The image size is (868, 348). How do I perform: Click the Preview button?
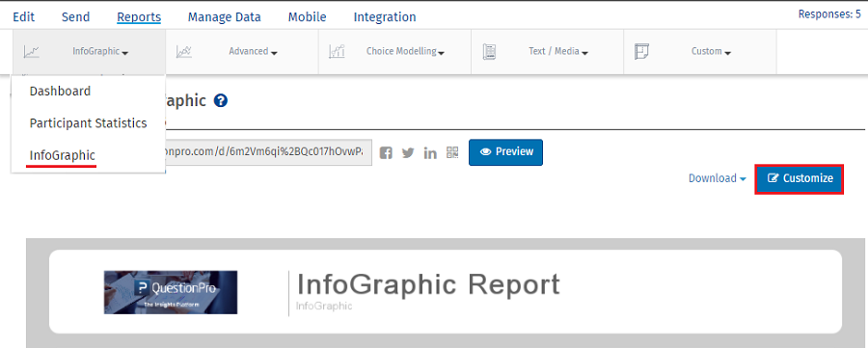506,152
